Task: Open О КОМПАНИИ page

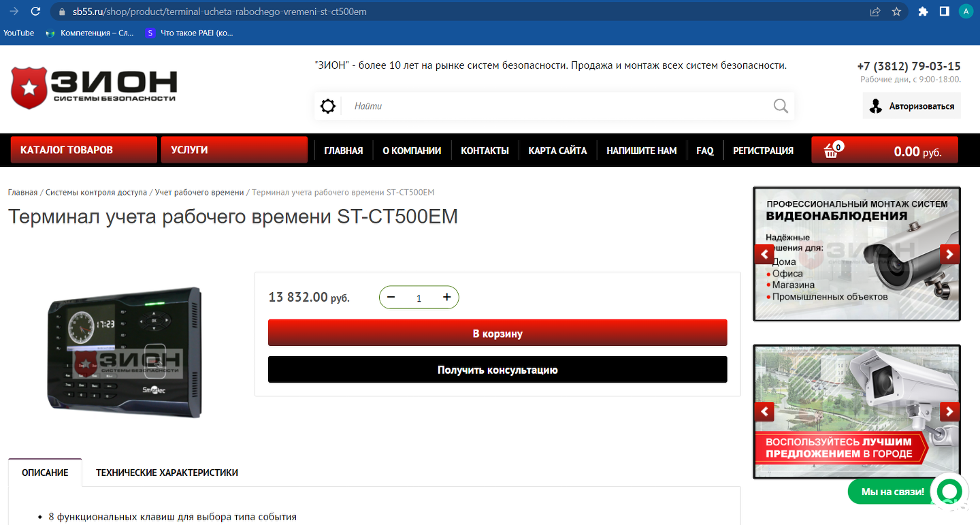Action: click(412, 150)
